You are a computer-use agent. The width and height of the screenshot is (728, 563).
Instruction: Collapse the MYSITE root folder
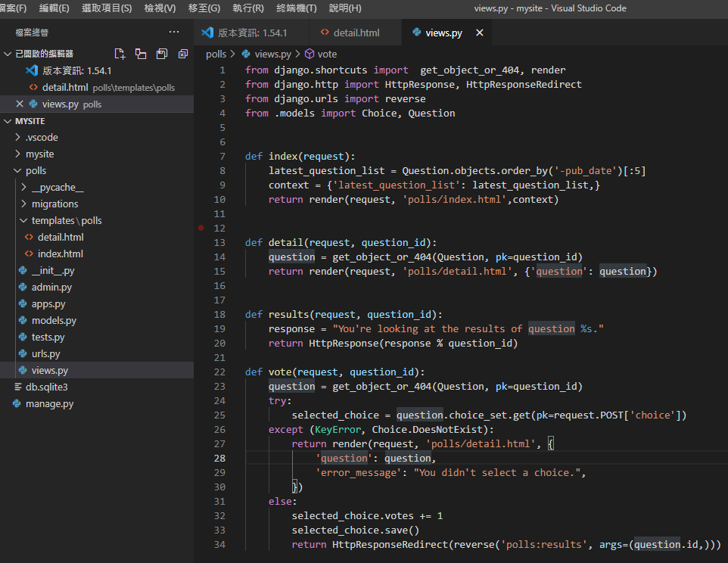pyautogui.click(x=8, y=121)
